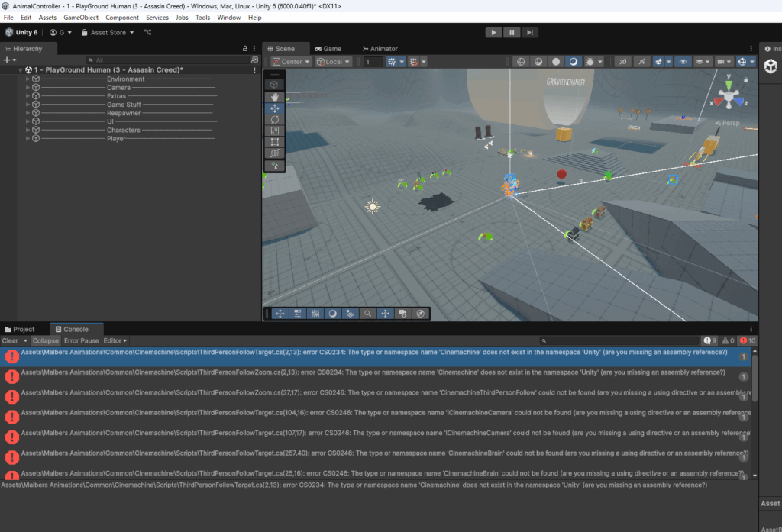Viewport: 782px width, 532px height.
Task: Open the Local handle rotation dropdown
Action: click(333, 62)
